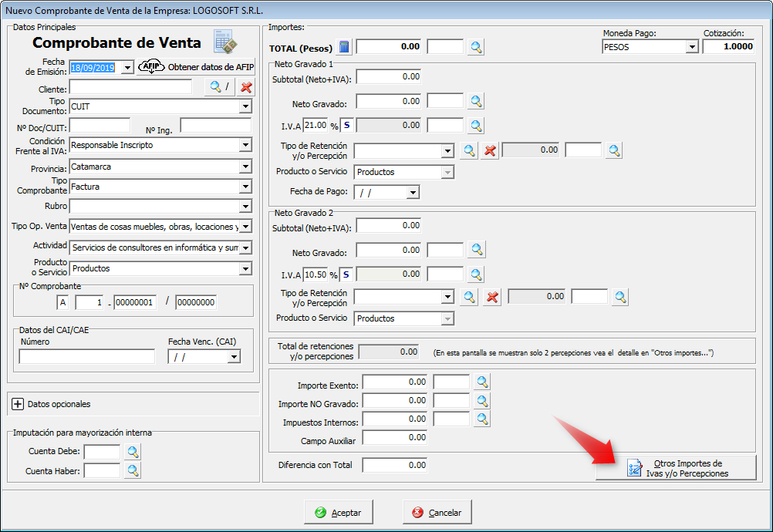Click the Cuenta Debe search magnifier
This screenshot has height=532, width=773.
(x=133, y=452)
